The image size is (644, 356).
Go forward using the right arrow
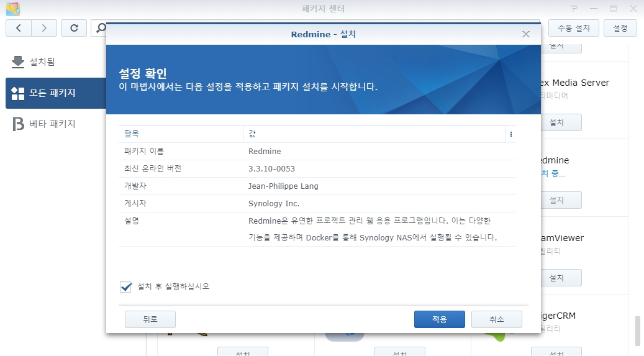[x=44, y=28]
